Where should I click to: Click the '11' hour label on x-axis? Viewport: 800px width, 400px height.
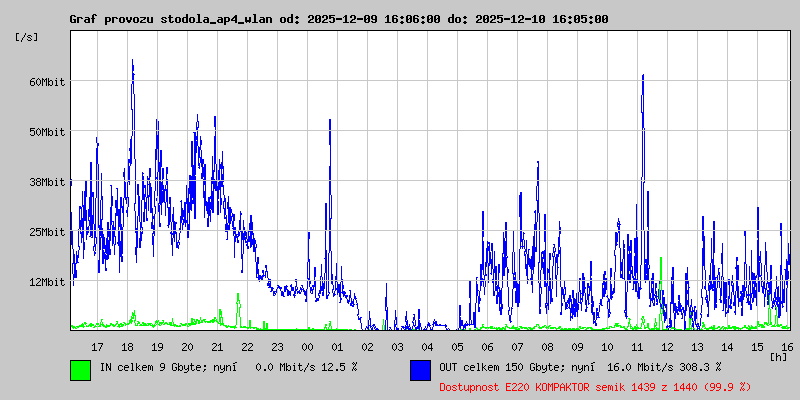[637, 347]
